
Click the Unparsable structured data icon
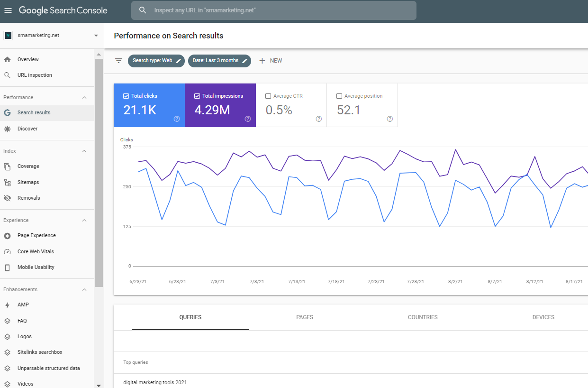click(x=7, y=369)
